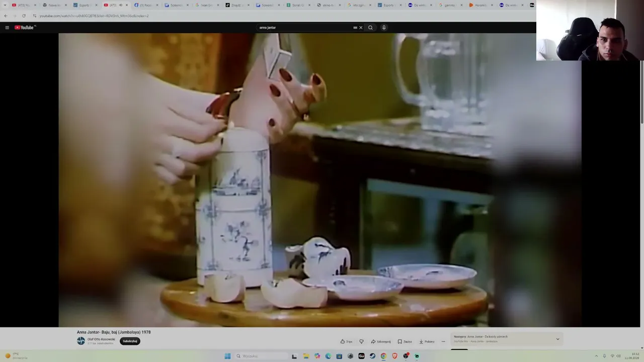Switch to the 'Serial: O...' tab
The image size is (644, 362).
pos(298,5)
